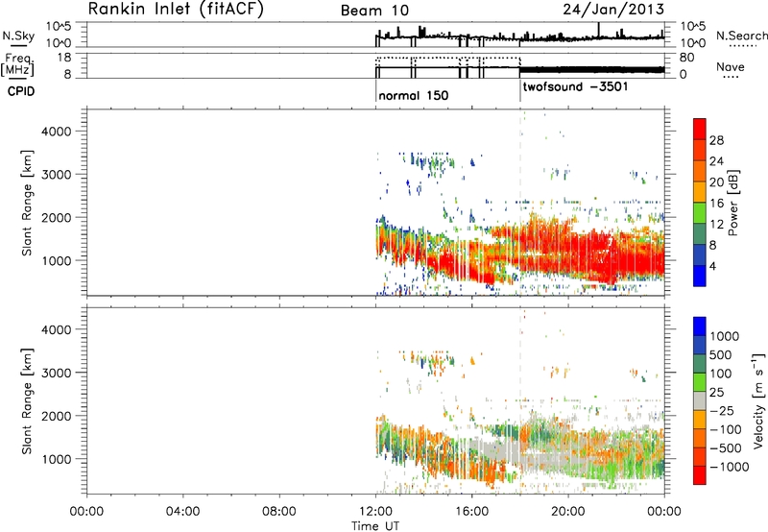Click the date '24/Jan/2013'
Viewport: 768px width, 532px height.
pyautogui.click(x=613, y=10)
